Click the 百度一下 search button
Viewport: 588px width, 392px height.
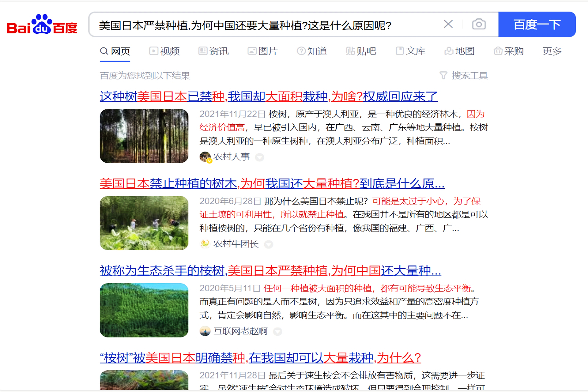point(537,24)
